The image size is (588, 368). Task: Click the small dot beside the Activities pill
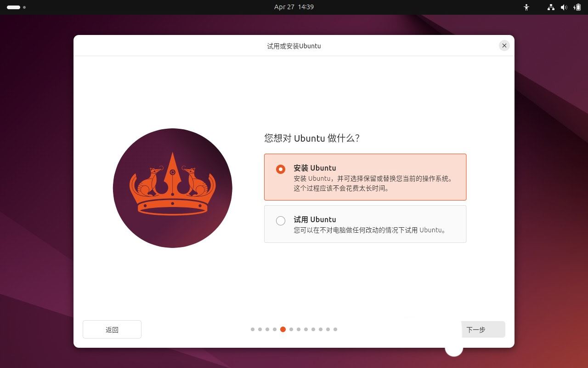[x=24, y=7]
